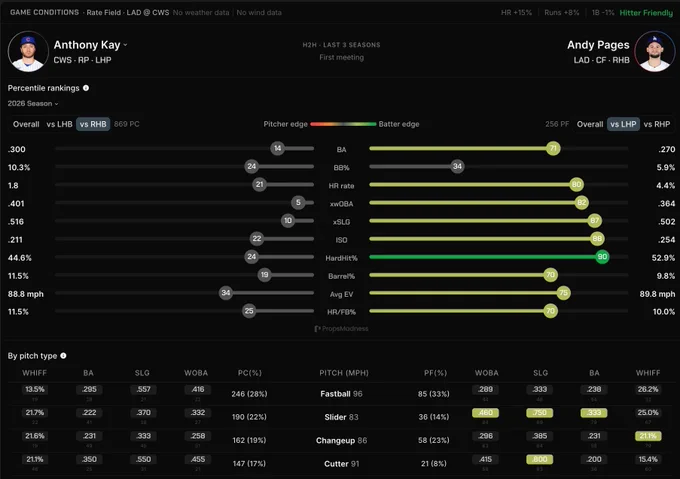Click the Cutter 91 pitch row label
Screen dimensions: 680x479
pos(341,464)
